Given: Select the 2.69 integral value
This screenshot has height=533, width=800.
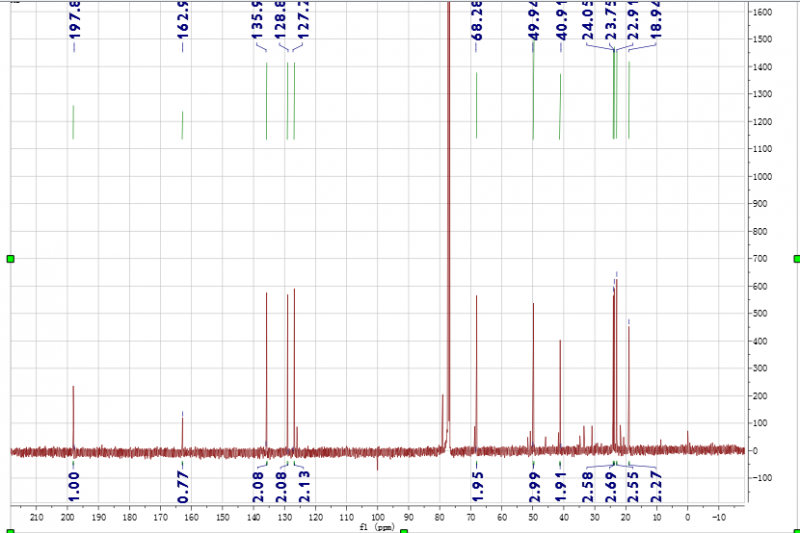Looking at the screenshot, I should pos(611,487).
